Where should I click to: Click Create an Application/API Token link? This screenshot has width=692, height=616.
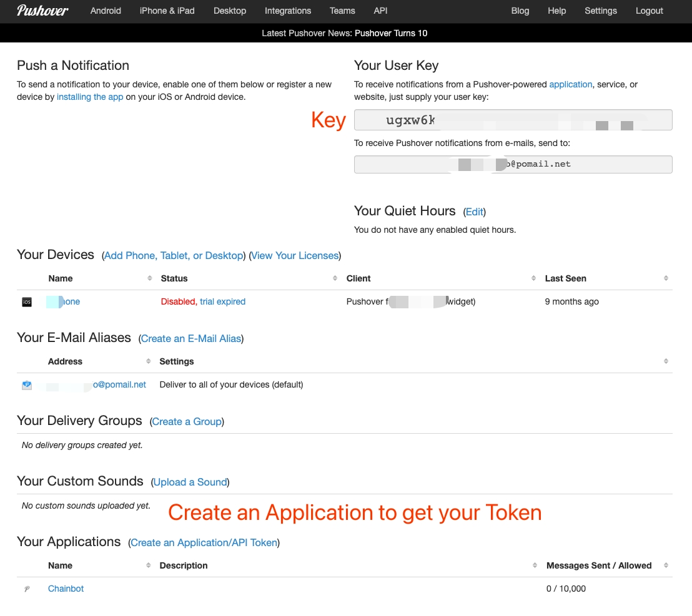click(x=204, y=543)
